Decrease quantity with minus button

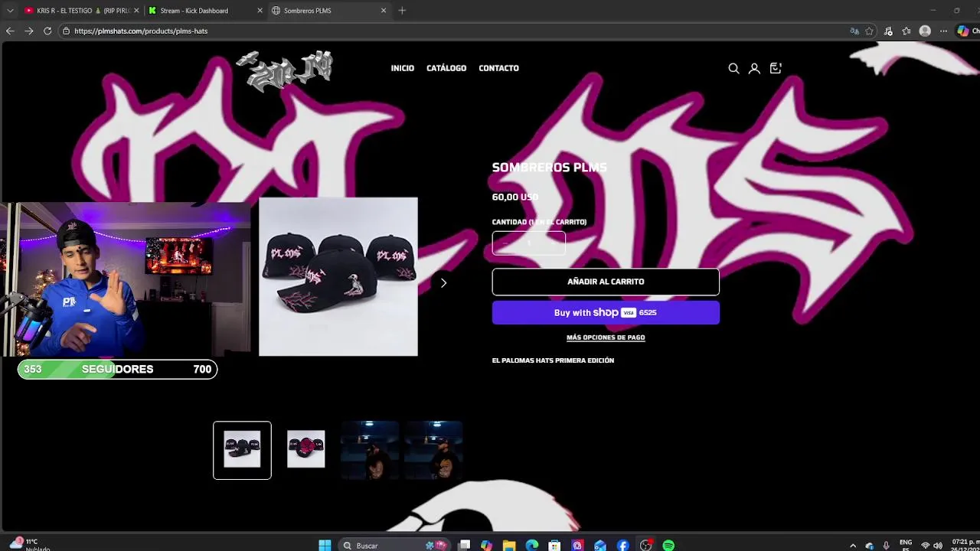(x=504, y=243)
